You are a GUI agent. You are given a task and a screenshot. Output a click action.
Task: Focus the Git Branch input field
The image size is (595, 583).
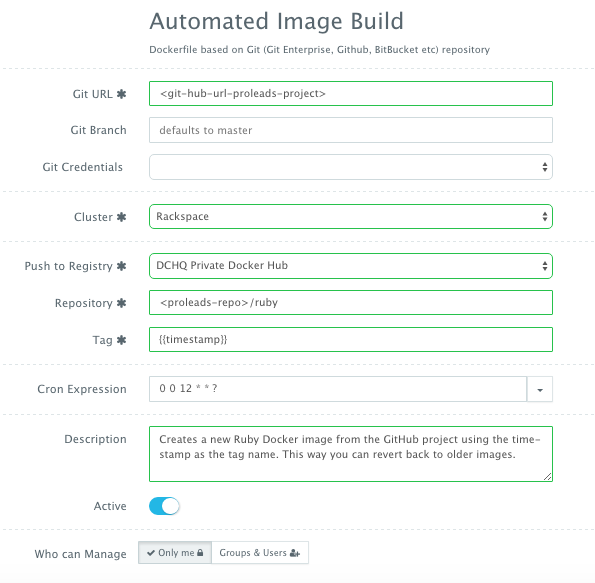[351, 130]
